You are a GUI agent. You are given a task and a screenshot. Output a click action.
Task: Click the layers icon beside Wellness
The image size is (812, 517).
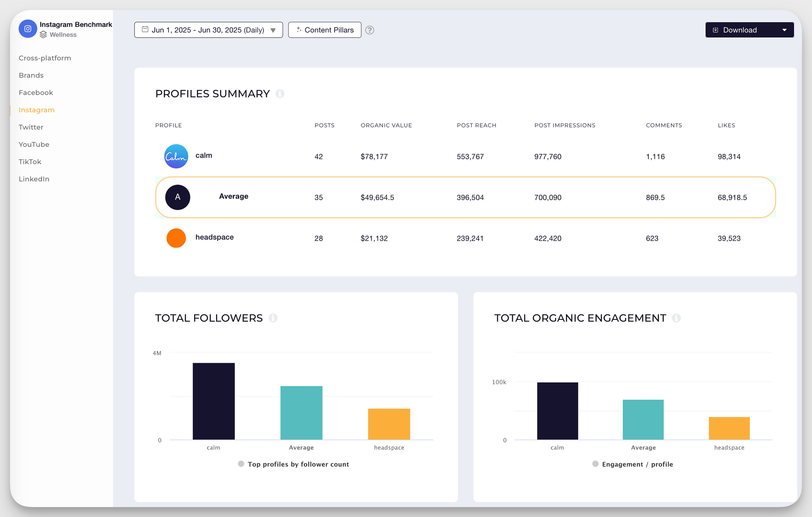tap(43, 35)
